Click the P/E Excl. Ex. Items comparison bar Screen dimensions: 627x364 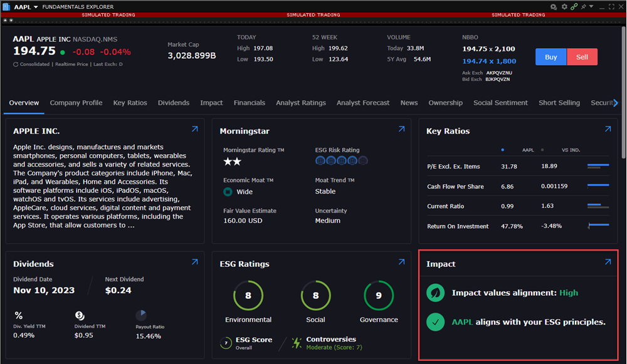598,166
